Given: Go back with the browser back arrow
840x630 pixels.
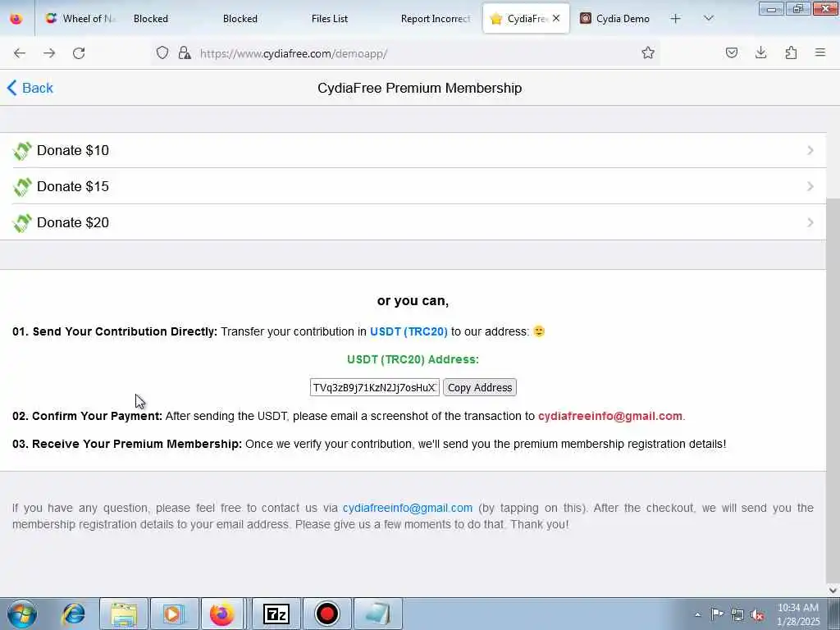Looking at the screenshot, I should (20, 52).
